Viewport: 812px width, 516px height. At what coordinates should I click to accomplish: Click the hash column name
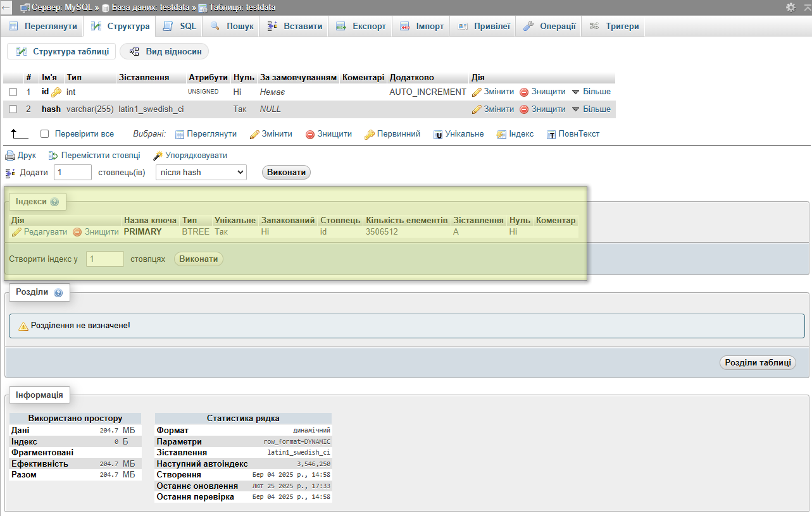click(51, 109)
